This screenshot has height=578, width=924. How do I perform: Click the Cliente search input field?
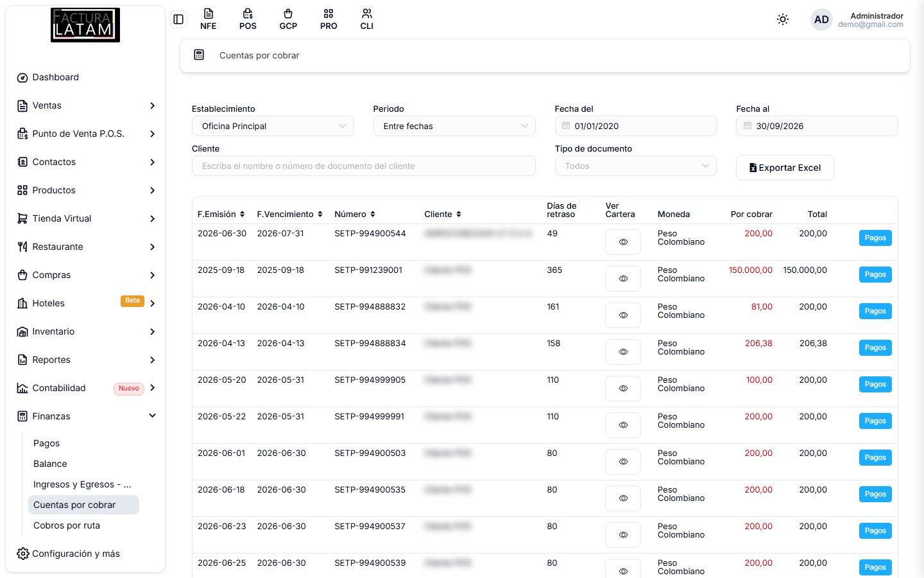pyautogui.click(x=364, y=166)
